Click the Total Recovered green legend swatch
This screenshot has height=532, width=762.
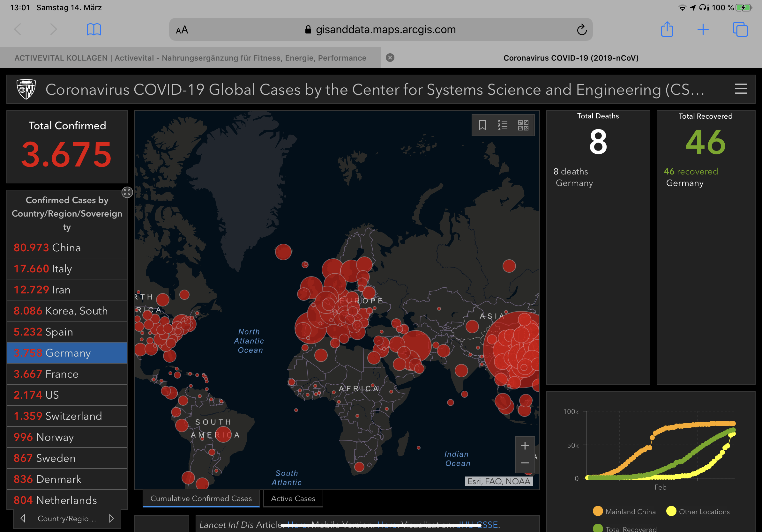pyautogui.click(x=598, y=528)
